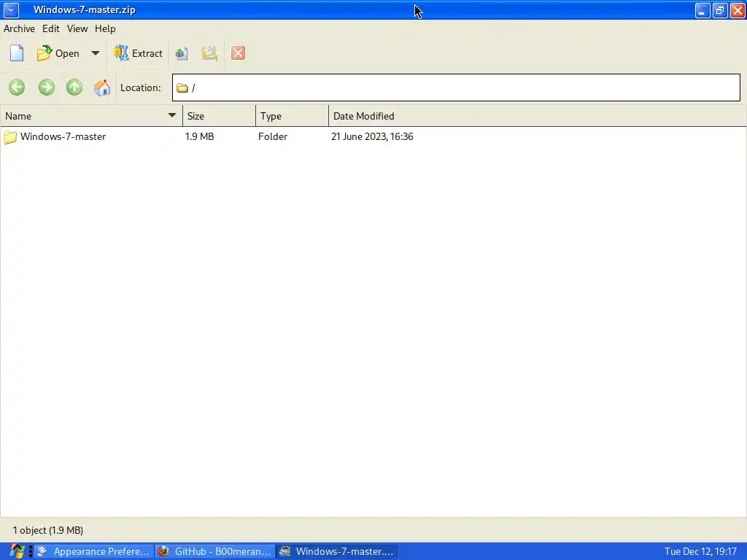Open the Edit menu
This screenshot has height=560, width=747.
pos(51,28)
